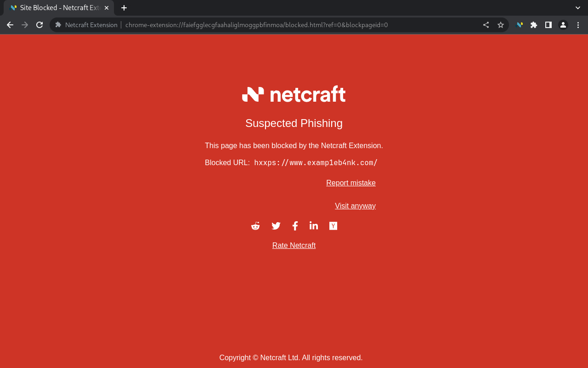The height and width of the screenshot is (368, 588).
Task: Share the blocked page on Twitter
Action: [x=276, y=225]
